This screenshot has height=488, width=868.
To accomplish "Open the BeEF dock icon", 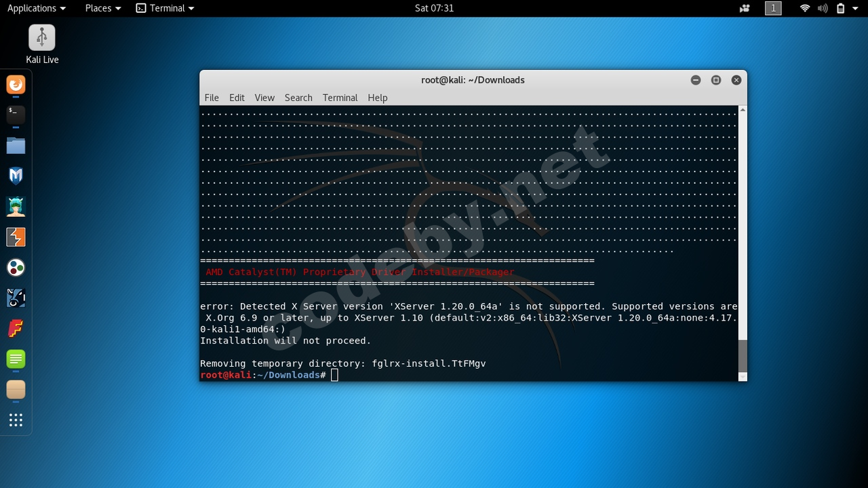I will (x=16, y=298).
